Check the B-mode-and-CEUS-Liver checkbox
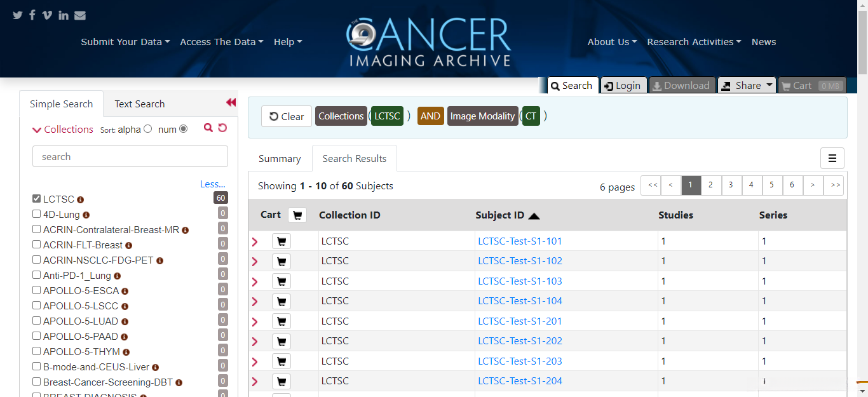 click(37, 367)
